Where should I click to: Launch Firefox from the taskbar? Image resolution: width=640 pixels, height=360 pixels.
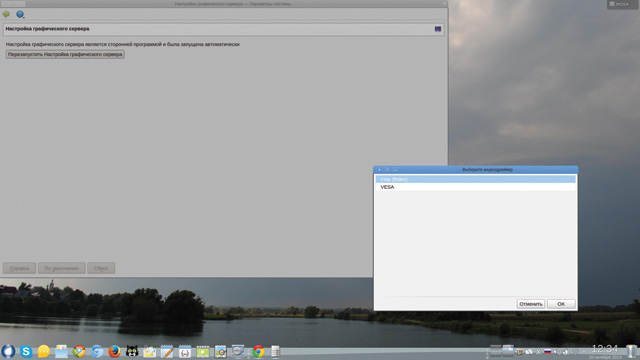coord(114,351)
